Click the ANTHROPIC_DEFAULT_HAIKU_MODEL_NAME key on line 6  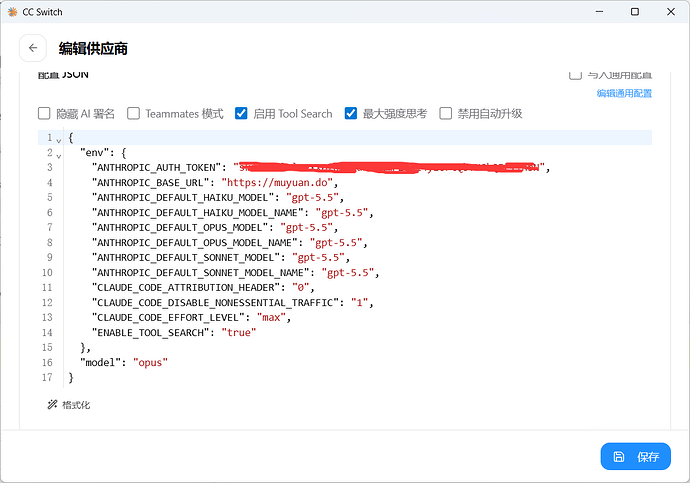pyautogui.click(x=198, y=212)
